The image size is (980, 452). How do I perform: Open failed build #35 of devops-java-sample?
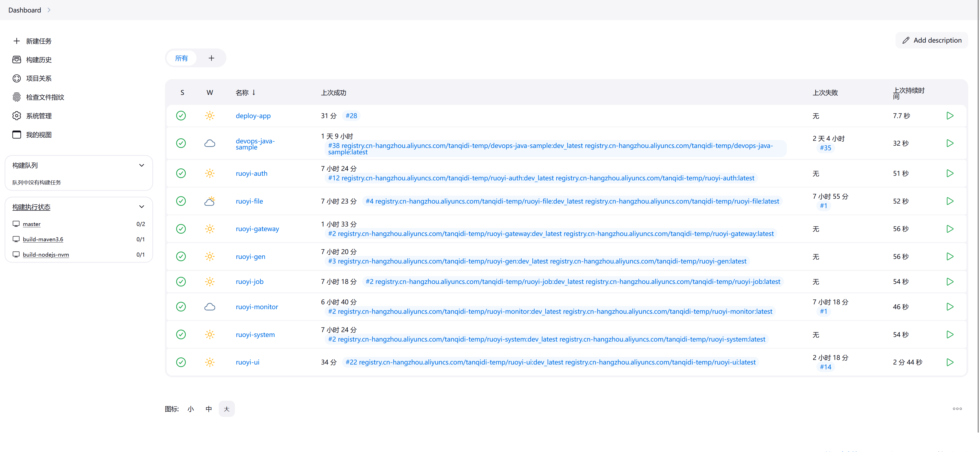(826, 148)
